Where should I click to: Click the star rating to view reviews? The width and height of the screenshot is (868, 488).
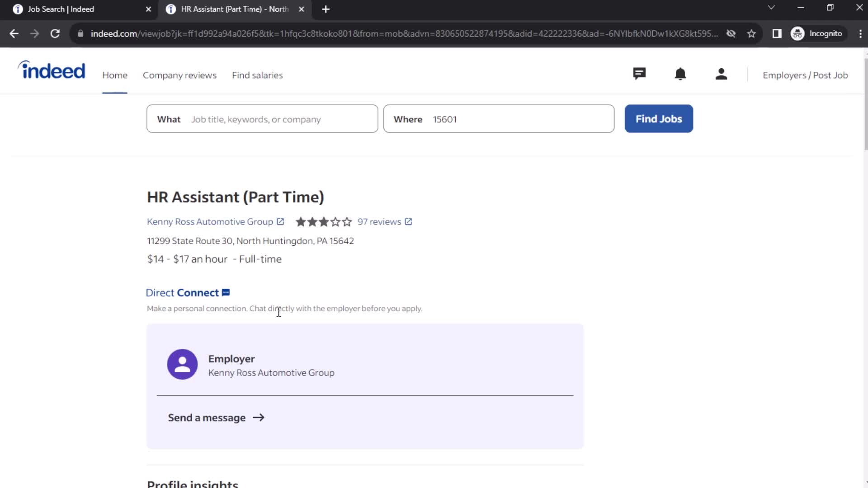coord(323,222)
